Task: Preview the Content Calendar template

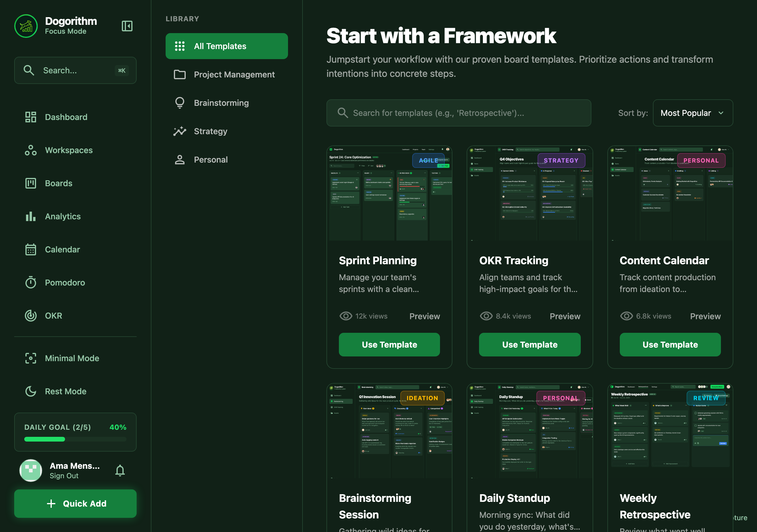Action: point(705,316)
